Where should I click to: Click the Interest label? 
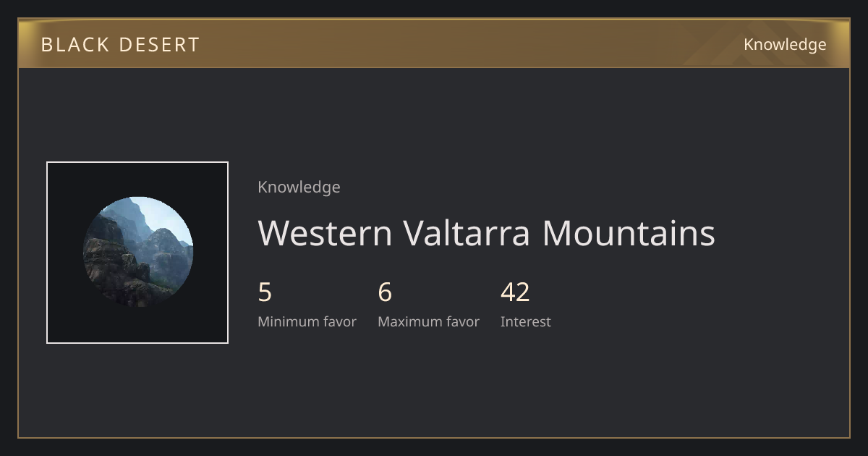(526, 322)
